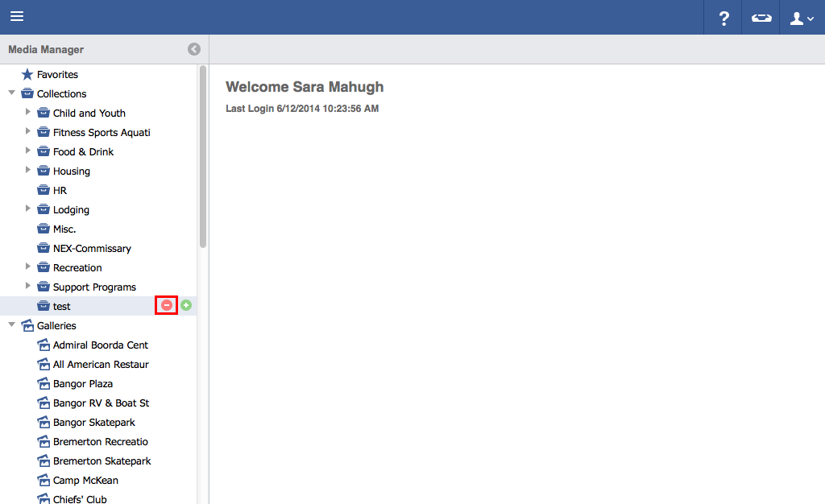Click the phone support icon
Screen dimensions: 825x504
click(761, 18)
